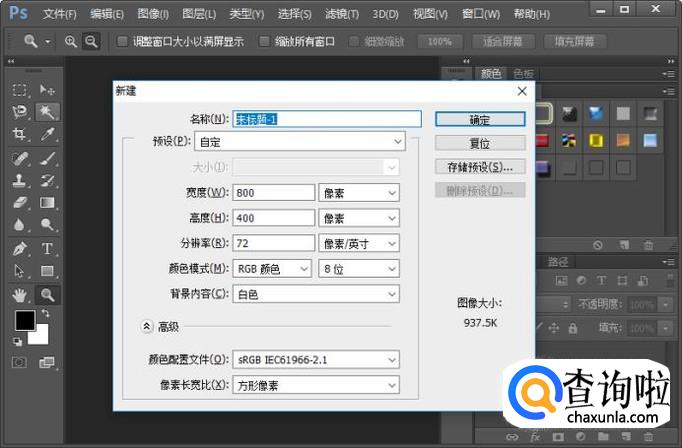Image resolution: width=682 pixels, height=448 pixels.
Task: Select the History Brush tool
Action: (47, 181)
